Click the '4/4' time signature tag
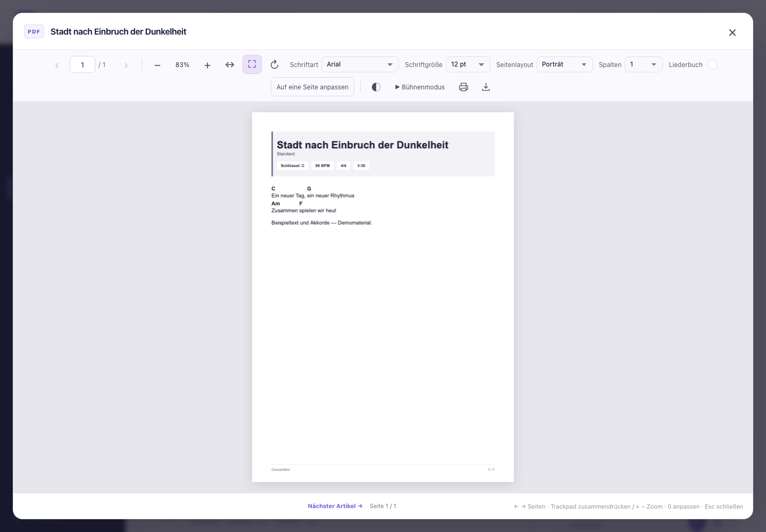This screenshot has width=766, height=532. (344, 165)
